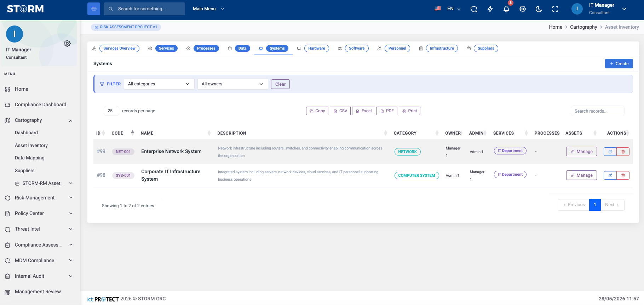Click the STORM logo
Image resolution: width=644 pixels, height=305 pixels.
(25, 9)
